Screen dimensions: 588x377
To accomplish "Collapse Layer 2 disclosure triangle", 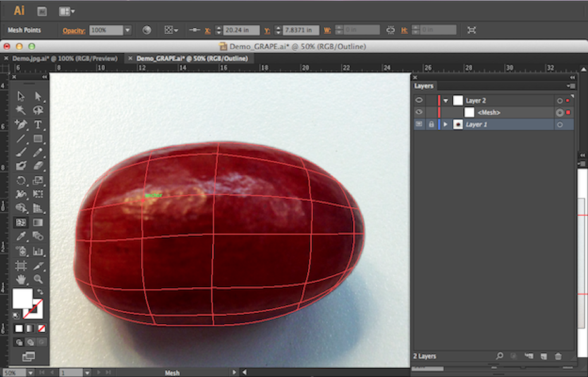I will 445,101.
